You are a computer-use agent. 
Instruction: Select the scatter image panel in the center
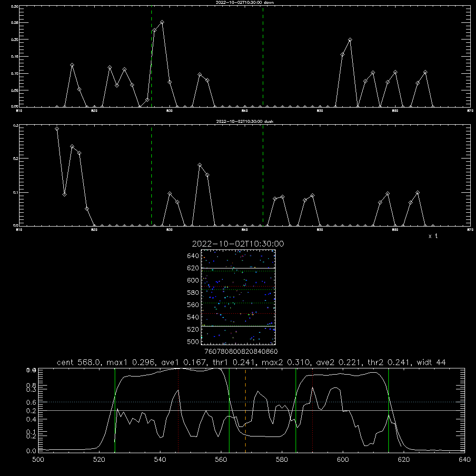pyautogui.click(x=238, y=297)
